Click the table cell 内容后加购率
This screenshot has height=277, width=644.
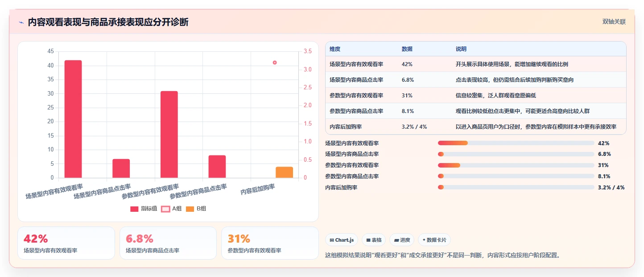pos(346,127)
